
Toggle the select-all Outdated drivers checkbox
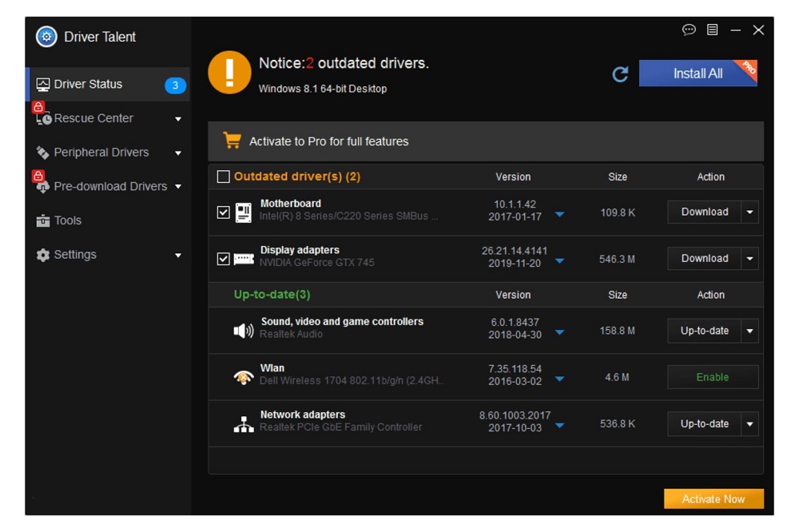coord(223,177)
